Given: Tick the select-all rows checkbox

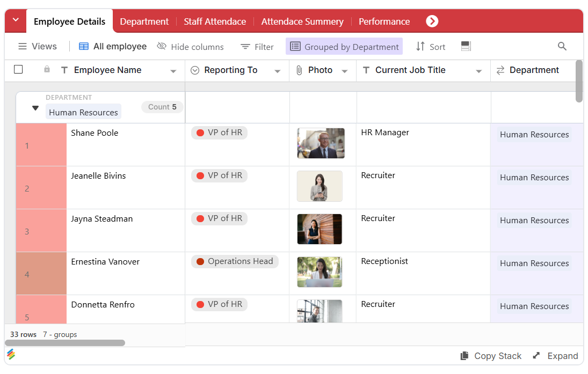Looking at the screenshot, I should (18, 69).
